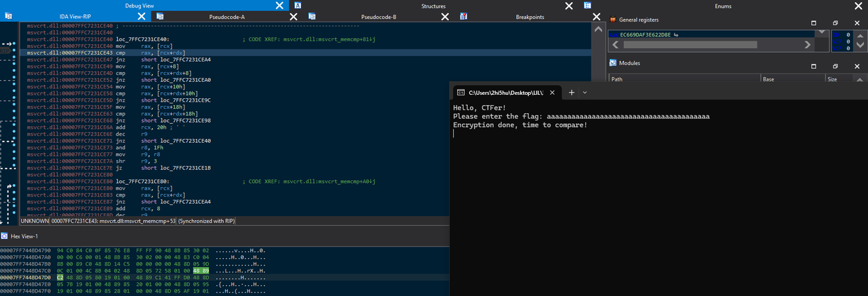
Task: Open a new terminal tab with plus
Action: 571,92
